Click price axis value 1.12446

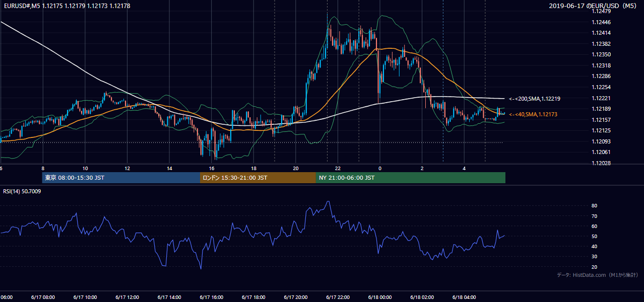tap(601, 22)
